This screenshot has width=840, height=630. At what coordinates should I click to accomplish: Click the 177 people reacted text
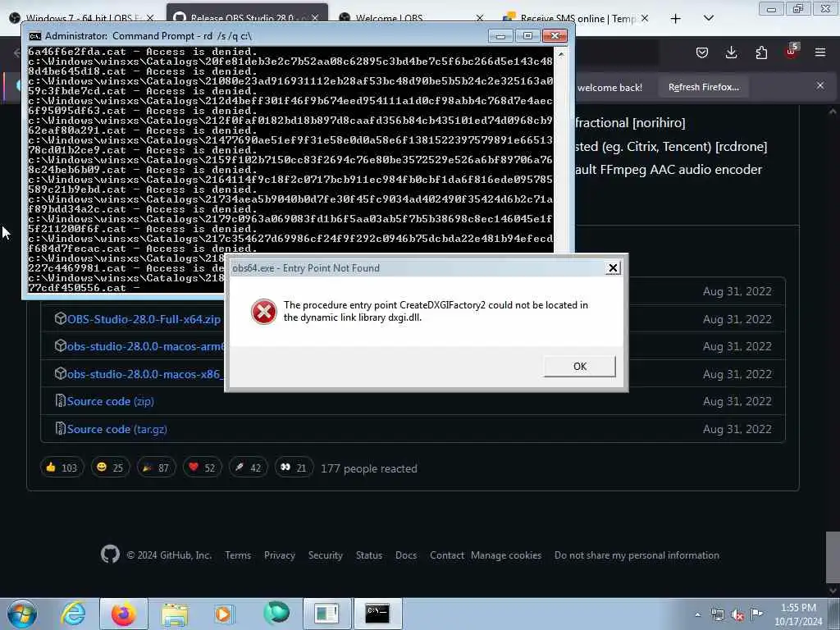pyautogui.click(x=368, y=468)
